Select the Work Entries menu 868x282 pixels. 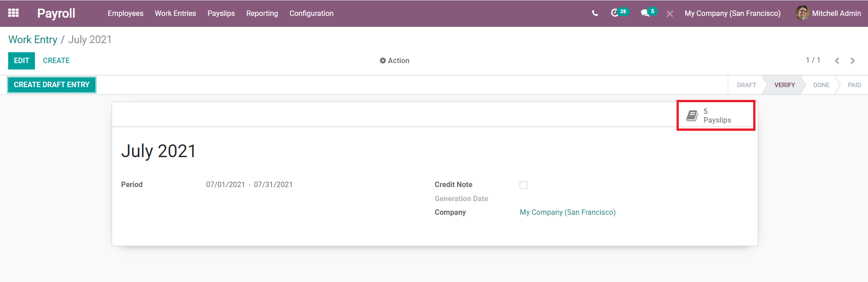175,14
